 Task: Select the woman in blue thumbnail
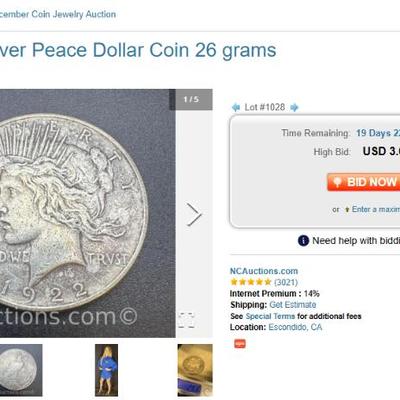click(106, 370)
